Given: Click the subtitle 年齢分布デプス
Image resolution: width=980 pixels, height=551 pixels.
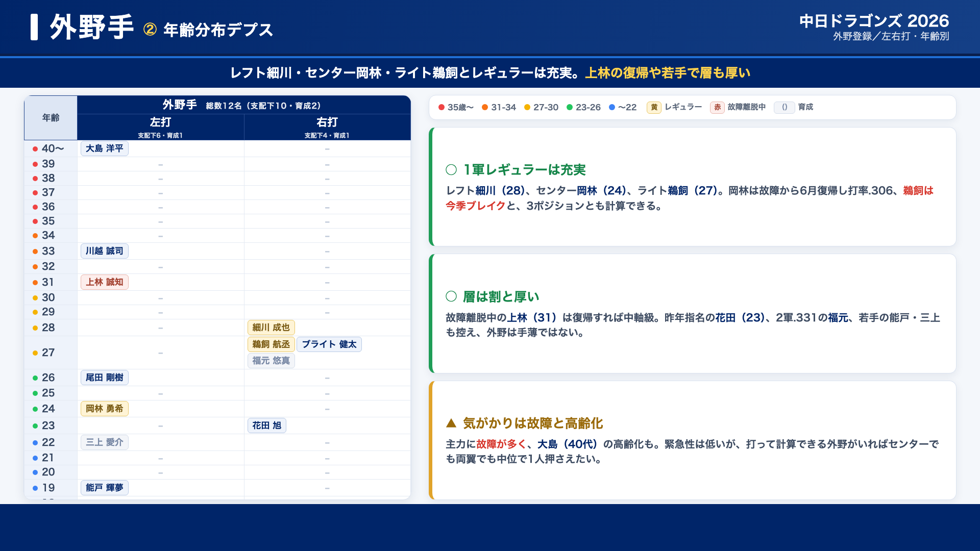Looking at the screenshot, I should pos(218,30).
